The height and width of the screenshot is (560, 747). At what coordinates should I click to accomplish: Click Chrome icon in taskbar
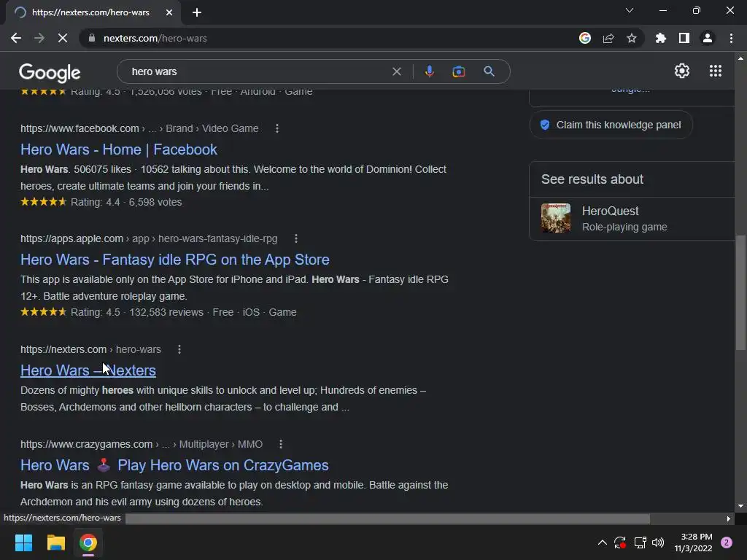point(88,542)
